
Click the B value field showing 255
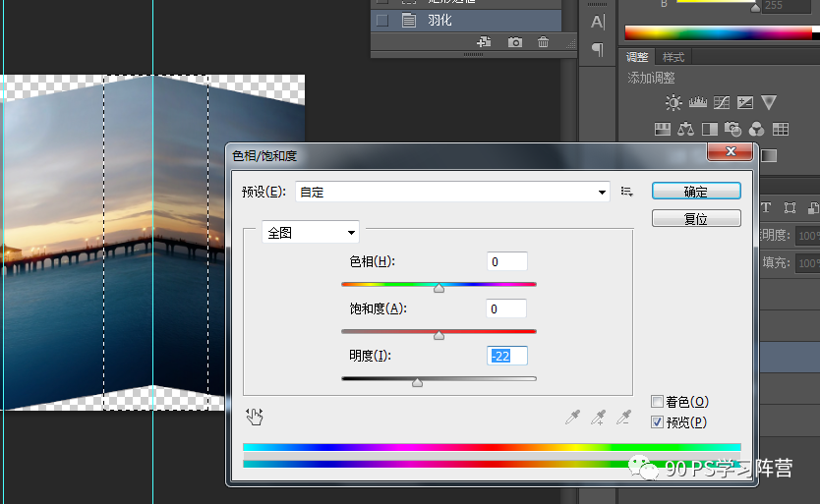(786, 6)
